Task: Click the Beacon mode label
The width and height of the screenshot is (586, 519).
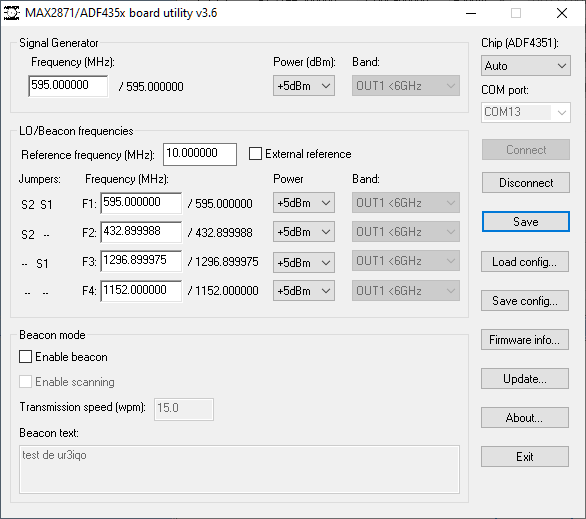Action: 52,335
